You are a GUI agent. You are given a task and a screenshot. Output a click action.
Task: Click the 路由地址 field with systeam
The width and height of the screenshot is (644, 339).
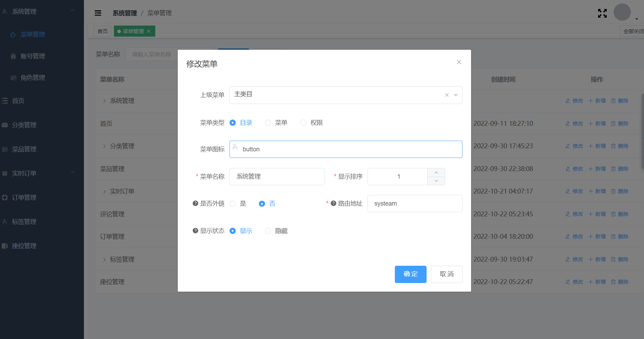coord(415,204)
